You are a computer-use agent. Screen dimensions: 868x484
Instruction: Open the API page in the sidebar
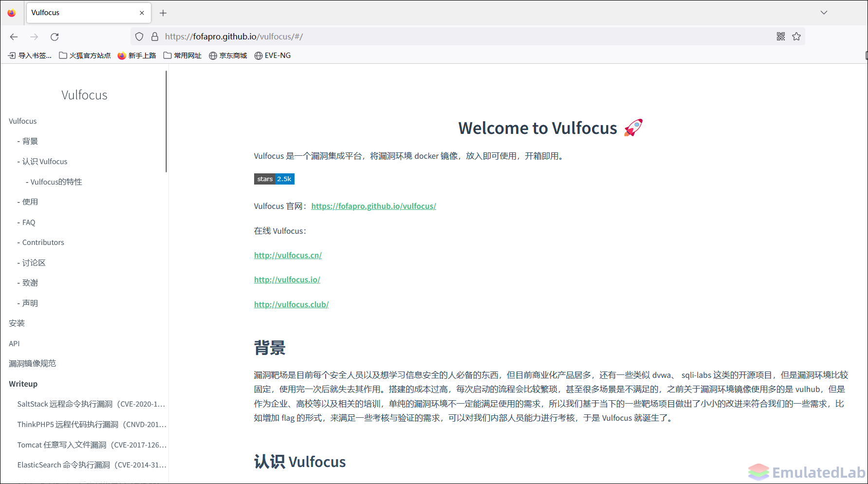point(14,344)
